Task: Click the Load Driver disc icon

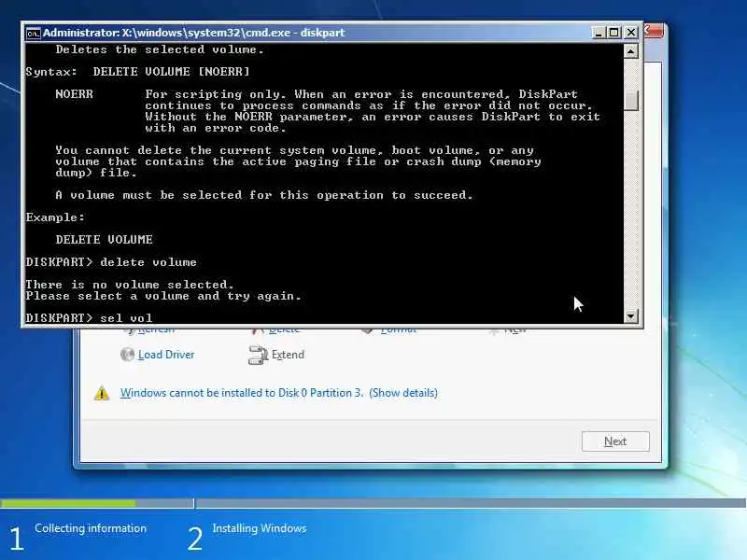Action: (x=127, y=355)
